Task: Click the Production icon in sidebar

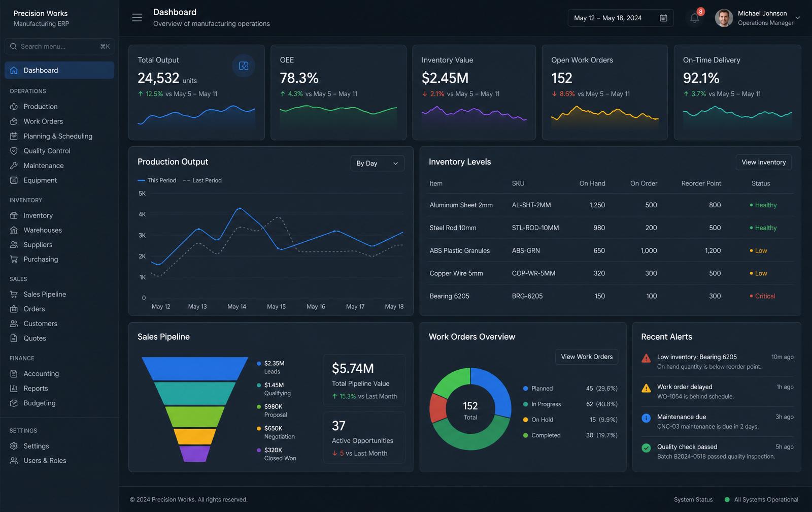Action: coord(14,107)
